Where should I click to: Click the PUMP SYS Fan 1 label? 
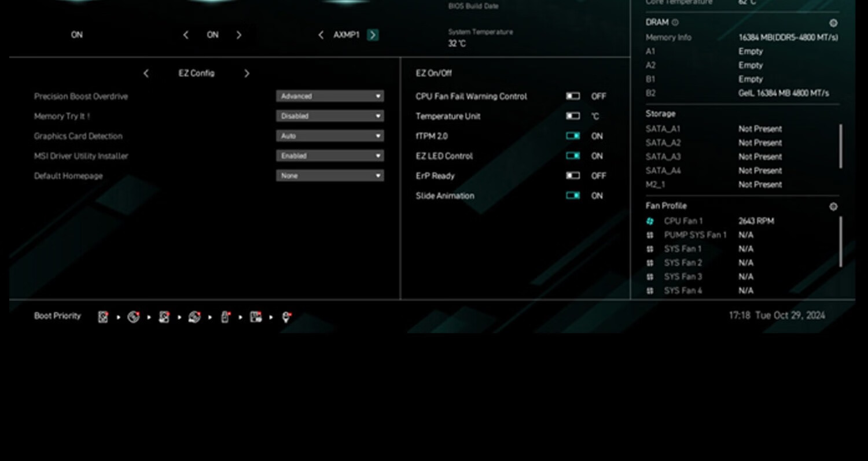coord(695,235)
